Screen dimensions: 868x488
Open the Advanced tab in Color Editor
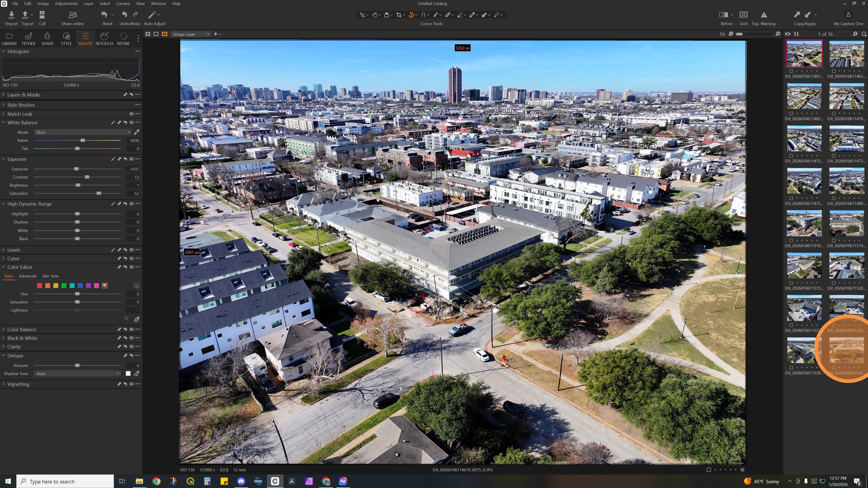pyautogui.click(x=27, y=276)
